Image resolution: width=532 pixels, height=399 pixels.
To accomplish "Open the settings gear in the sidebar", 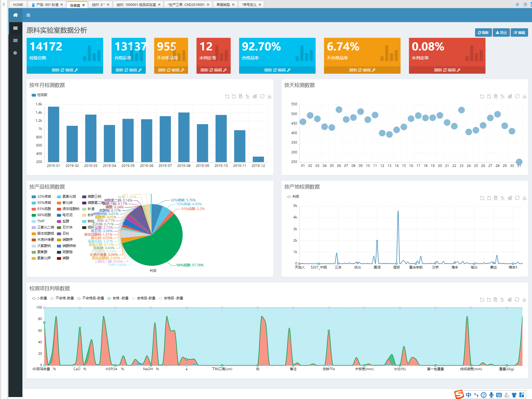I will (x=15, y=53).
